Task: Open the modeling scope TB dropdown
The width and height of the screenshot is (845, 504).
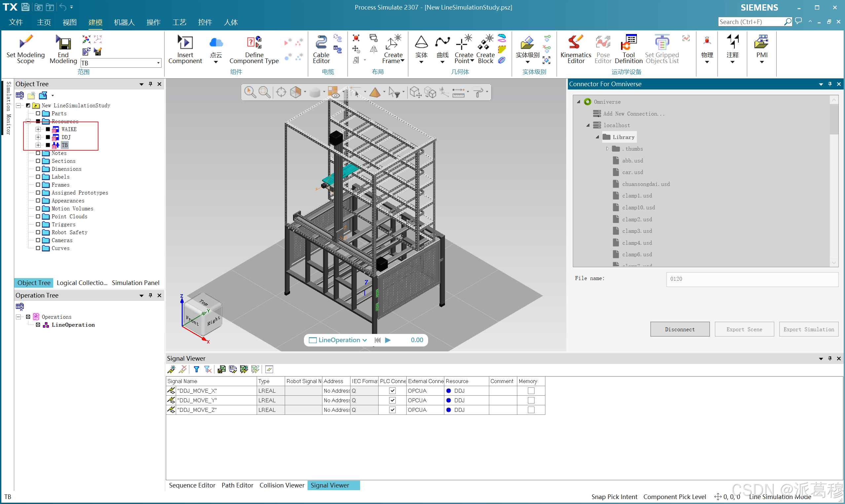Action: (158, 63)
